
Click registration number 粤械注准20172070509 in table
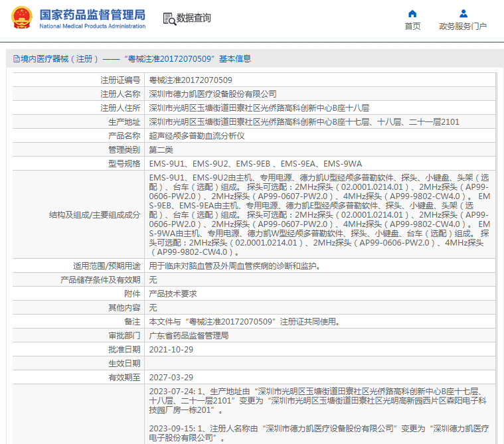coord(191,80)
